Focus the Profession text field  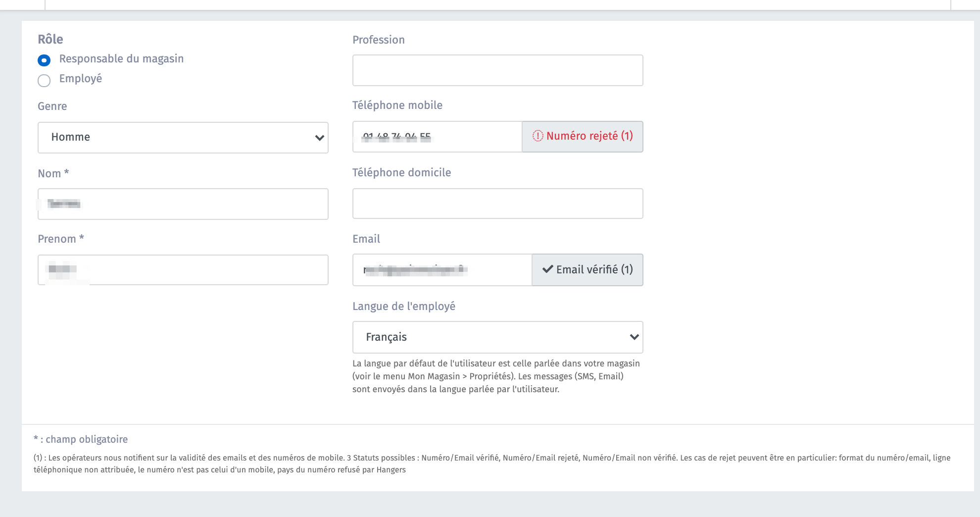[497, 70]
